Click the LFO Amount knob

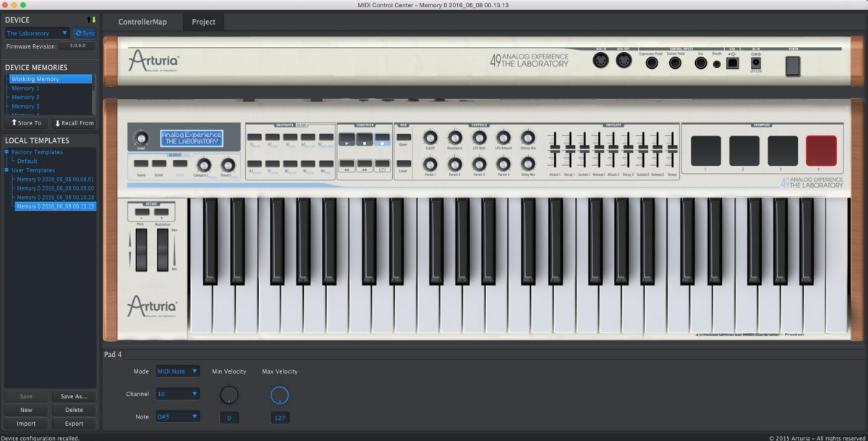point(503,137)
